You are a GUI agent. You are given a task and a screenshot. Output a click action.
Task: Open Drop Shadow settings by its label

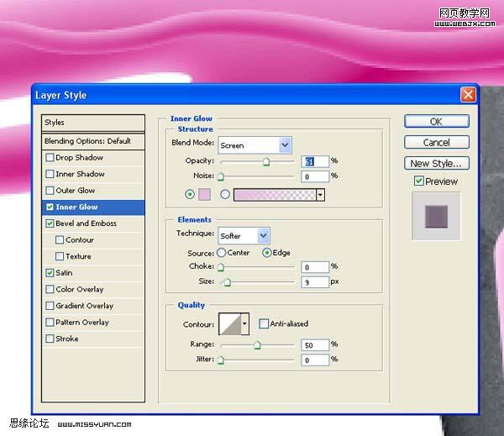pyautogui.click(x=79, y=158)
